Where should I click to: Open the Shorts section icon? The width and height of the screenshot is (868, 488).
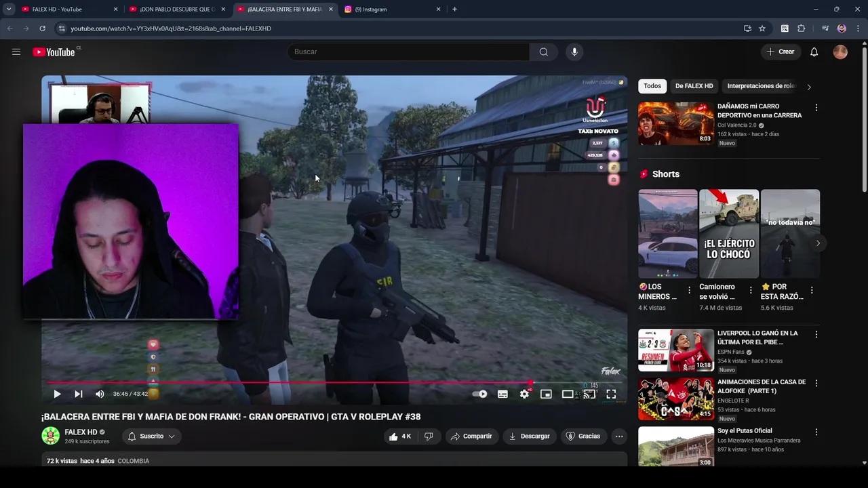tap(644, 174)
